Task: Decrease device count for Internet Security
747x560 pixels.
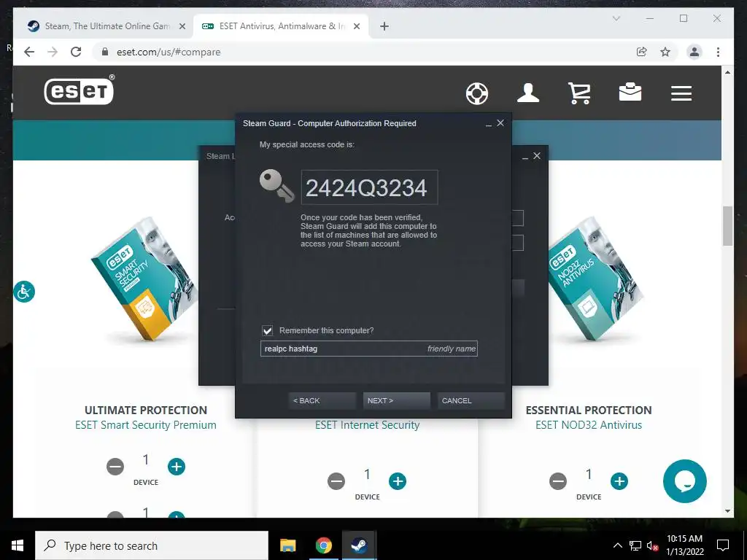Action: pos(336,481)
